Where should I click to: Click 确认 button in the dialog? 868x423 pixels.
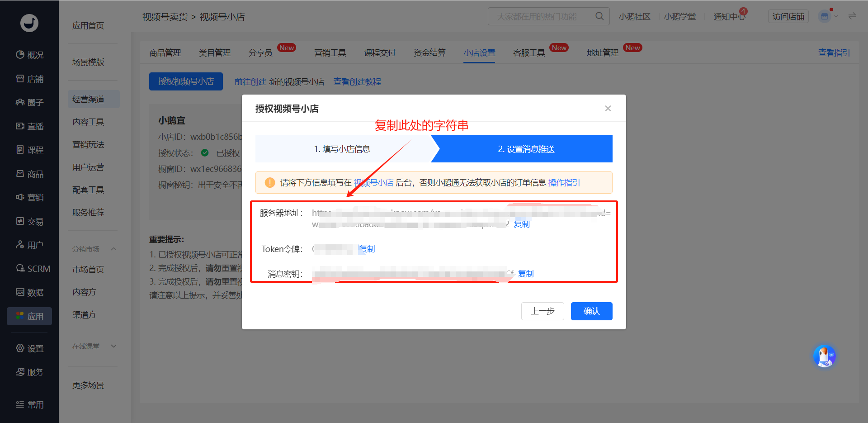591,311
